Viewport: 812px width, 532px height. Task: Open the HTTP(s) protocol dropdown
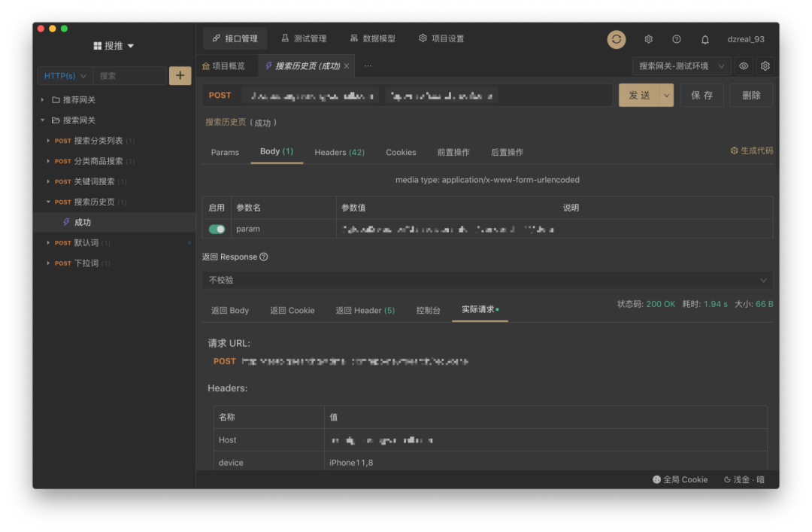[65, 76]
